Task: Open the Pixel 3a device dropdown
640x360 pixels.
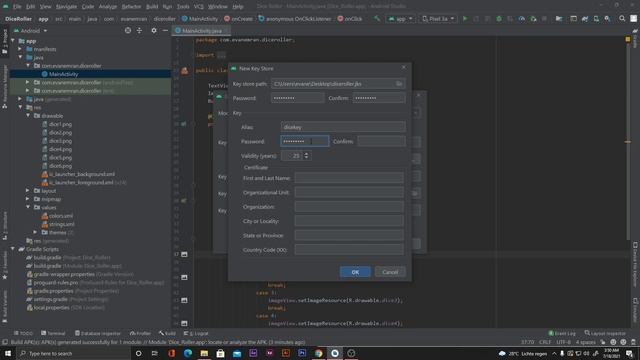Action: pos(438,19)
